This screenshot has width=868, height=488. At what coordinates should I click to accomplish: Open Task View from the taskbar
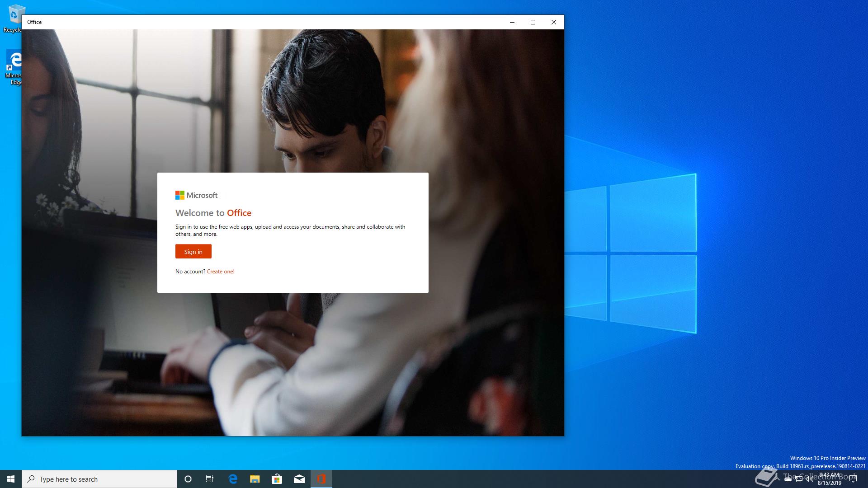(210, 479)
